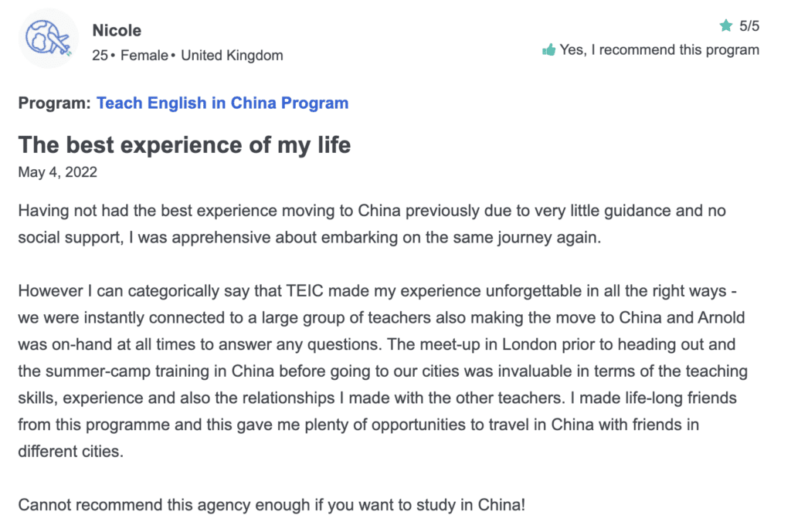This screenshot has height=532, width=791.
Task: Click the review title "The best experience of my life"
Action: pos(185,145)
